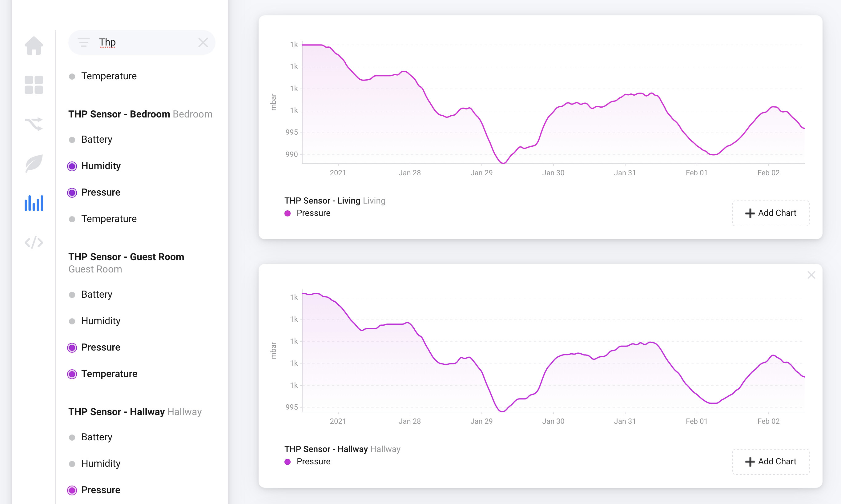
Task: Open the Automations shuffle-arrows icon
Action: [34, 124]
